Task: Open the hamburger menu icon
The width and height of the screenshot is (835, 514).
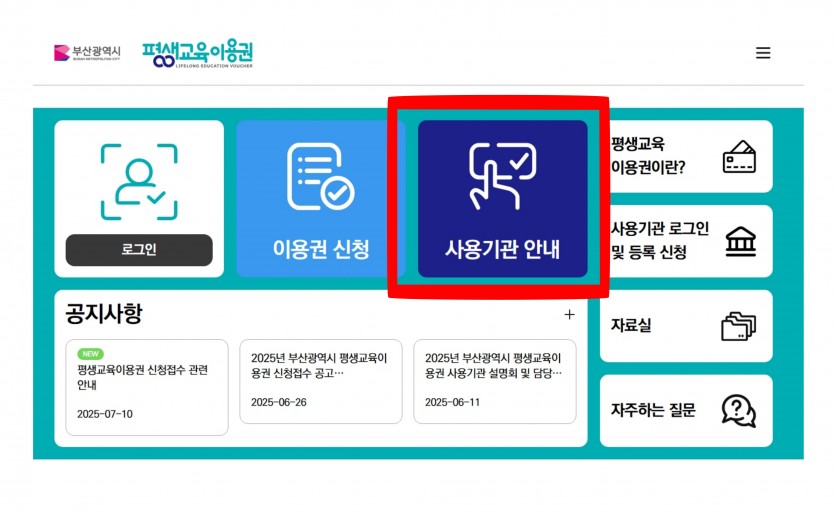Action: 763,53
